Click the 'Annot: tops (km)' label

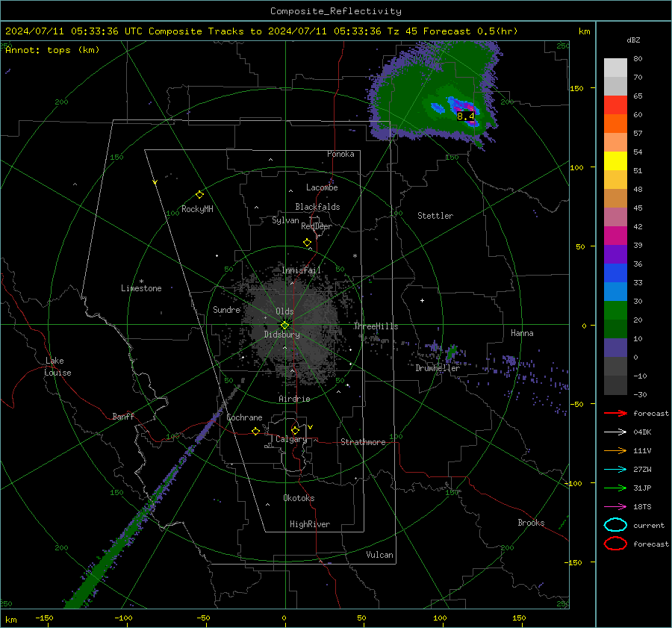pyautogui.click(x=52, y=50)
